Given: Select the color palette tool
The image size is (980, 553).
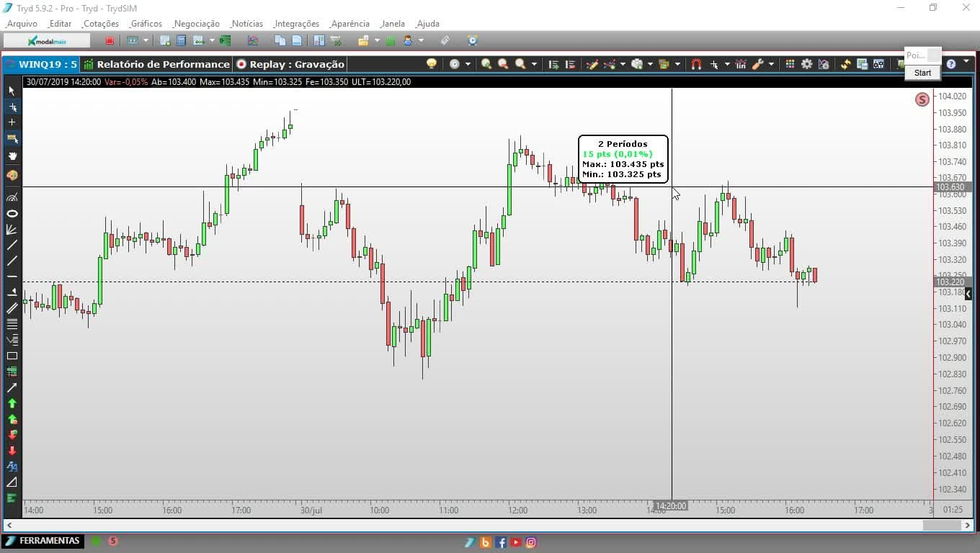Looking at the screenshot, I should pos(12,175).
